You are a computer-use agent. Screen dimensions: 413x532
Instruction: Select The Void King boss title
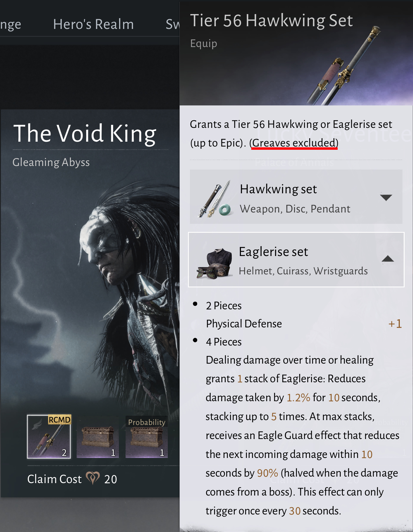[x=85, y=134]
